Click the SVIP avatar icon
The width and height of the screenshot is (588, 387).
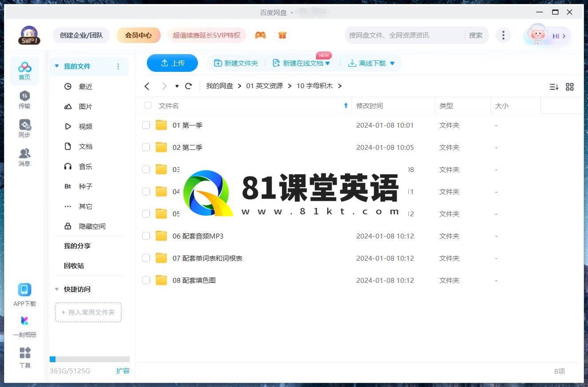pos(29,35)
